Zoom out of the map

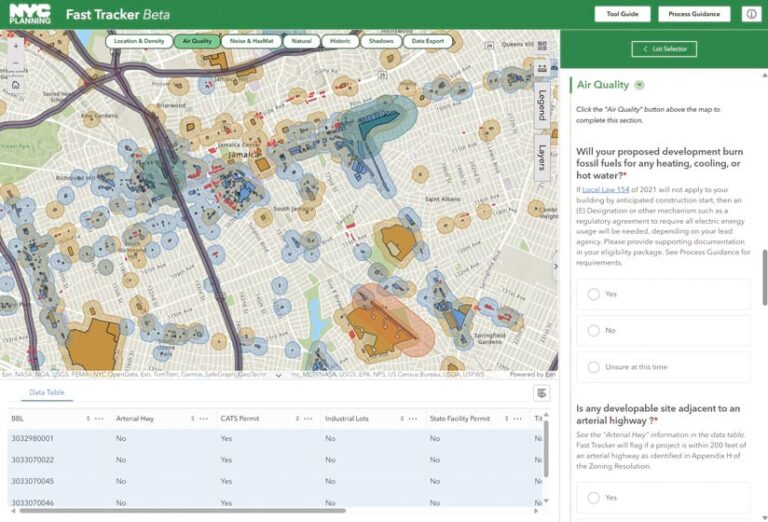16,63
